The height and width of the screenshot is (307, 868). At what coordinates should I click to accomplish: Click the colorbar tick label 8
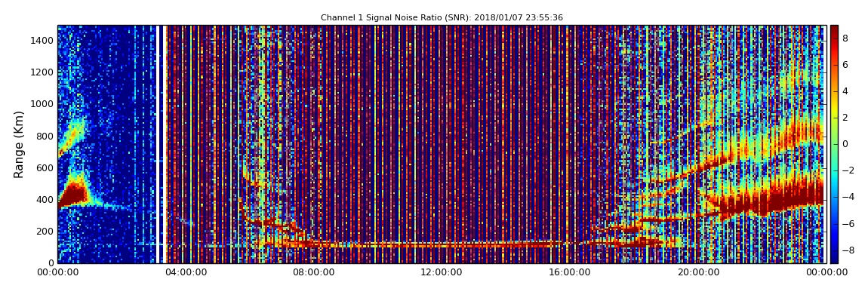[x=845, y=38]
